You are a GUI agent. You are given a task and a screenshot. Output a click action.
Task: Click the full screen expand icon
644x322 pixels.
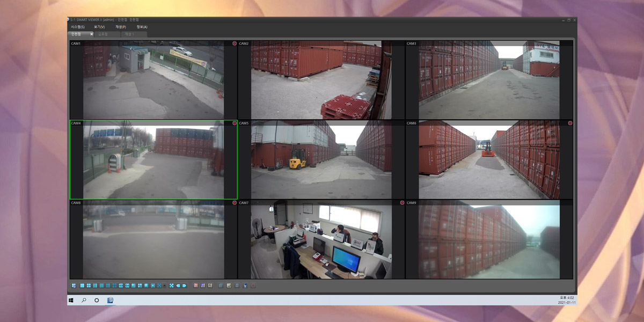(x=172, y=286)
